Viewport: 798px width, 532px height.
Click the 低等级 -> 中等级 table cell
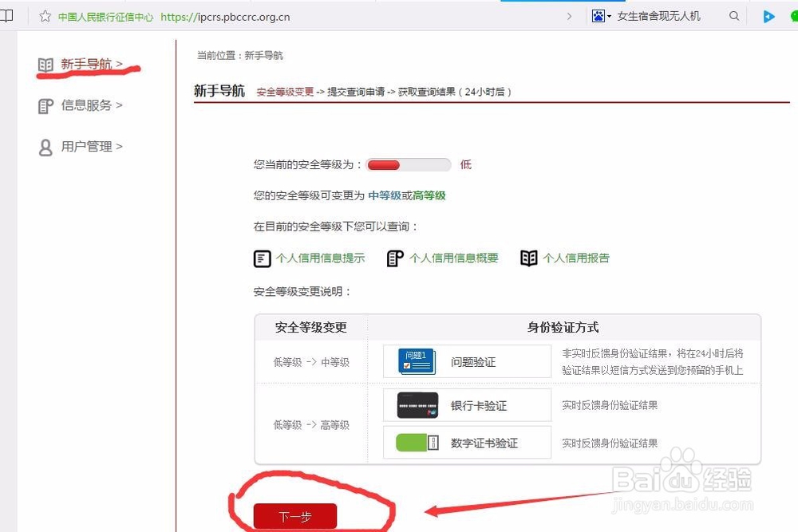[x=311, y=362]
